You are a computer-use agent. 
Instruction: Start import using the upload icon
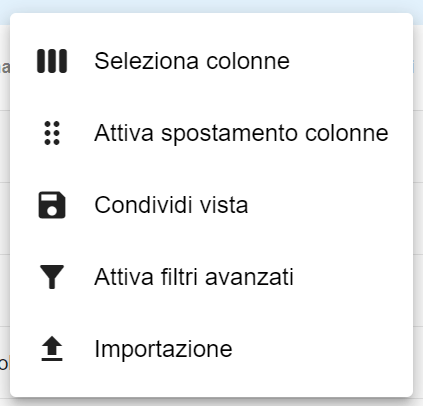[x=52, y=349]
